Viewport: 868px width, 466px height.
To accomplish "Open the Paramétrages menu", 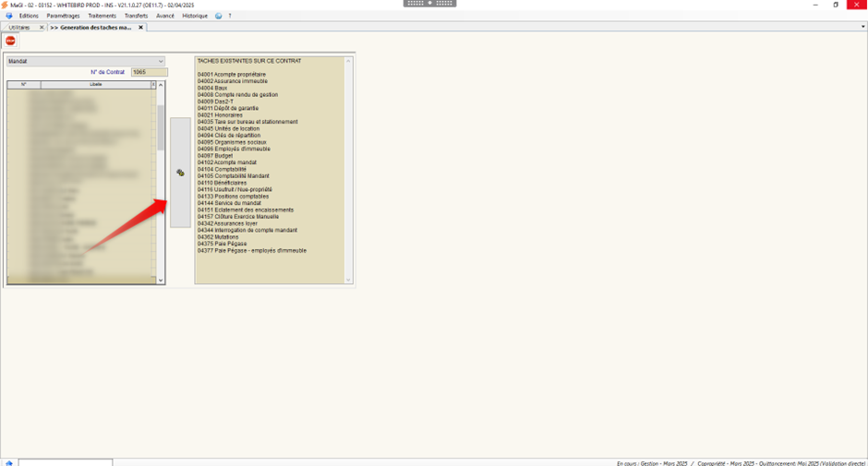I will coord(63,16).
